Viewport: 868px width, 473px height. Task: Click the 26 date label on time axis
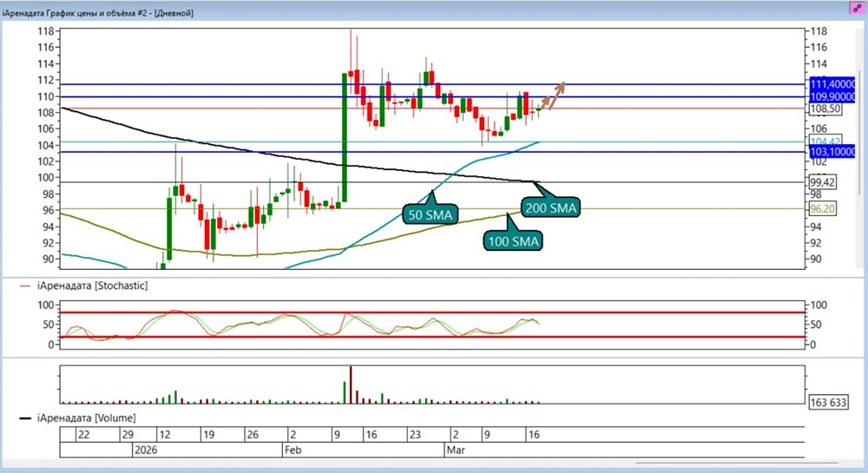(x=253, y=434)
